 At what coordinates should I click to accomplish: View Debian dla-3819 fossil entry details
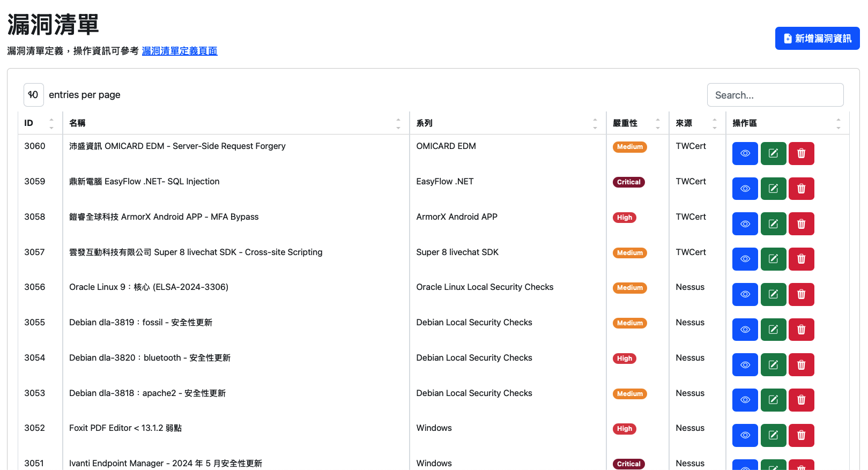745,330
